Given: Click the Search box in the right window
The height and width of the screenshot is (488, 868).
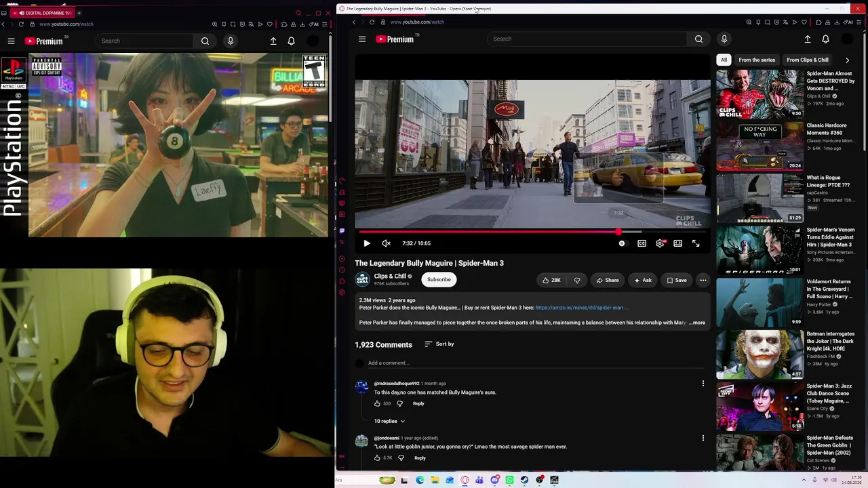Looking at the screenshot, I should coord(588,39).
